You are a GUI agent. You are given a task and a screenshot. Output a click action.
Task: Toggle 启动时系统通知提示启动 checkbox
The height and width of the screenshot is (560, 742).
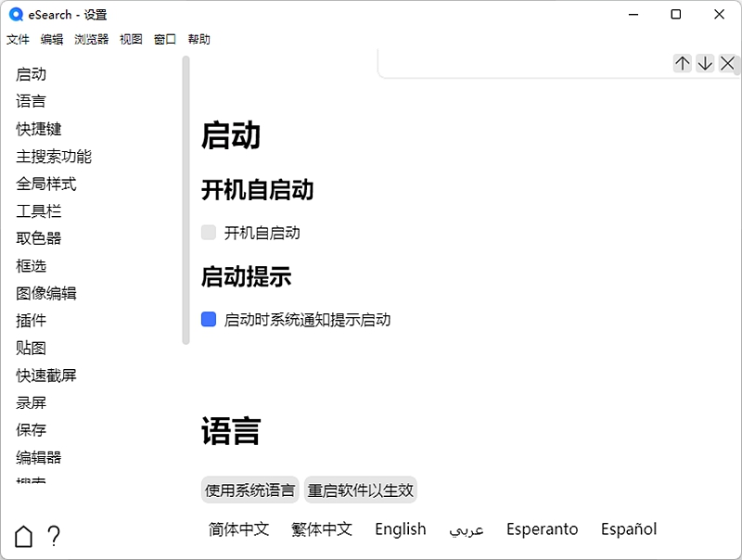209,319
